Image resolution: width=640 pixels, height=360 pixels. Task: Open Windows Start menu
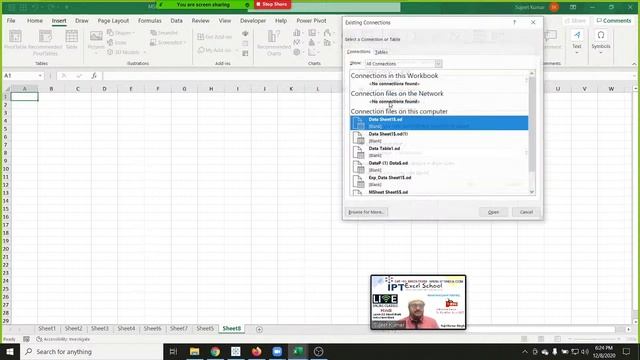10,351
